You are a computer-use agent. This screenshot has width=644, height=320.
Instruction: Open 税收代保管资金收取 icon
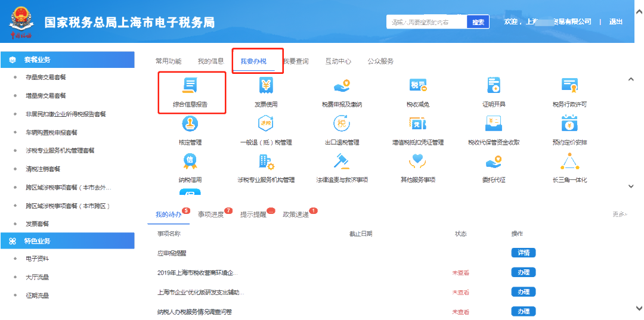tap(494, 123)
